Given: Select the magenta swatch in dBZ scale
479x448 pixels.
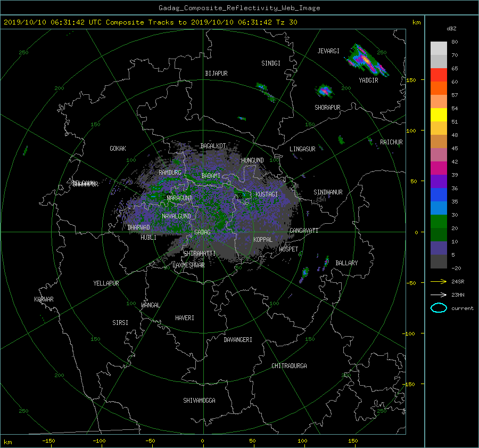Looking at the screenshot, I should [x=439, y=168].
